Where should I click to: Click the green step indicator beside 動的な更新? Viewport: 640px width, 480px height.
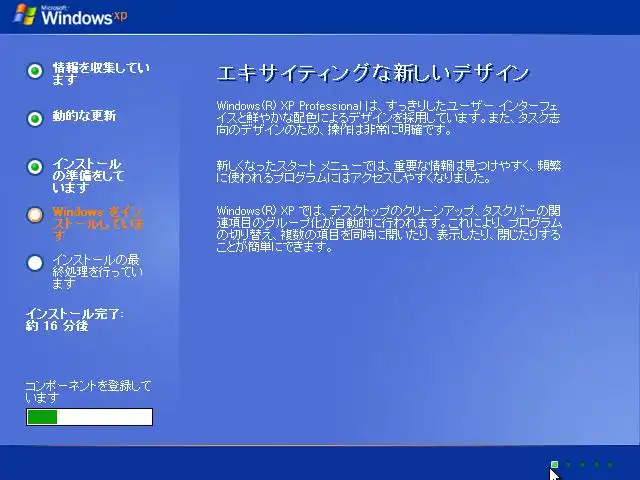tap(35, 119)
